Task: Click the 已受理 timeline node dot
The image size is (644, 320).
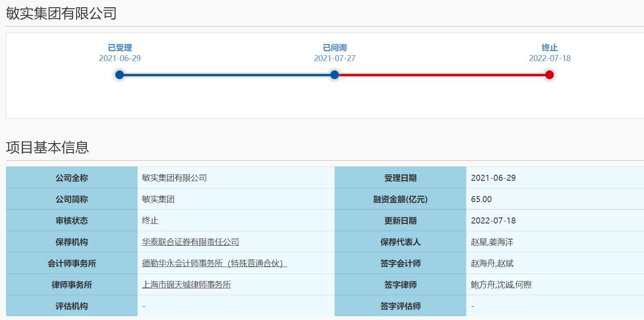Action: tap(120, 75)
